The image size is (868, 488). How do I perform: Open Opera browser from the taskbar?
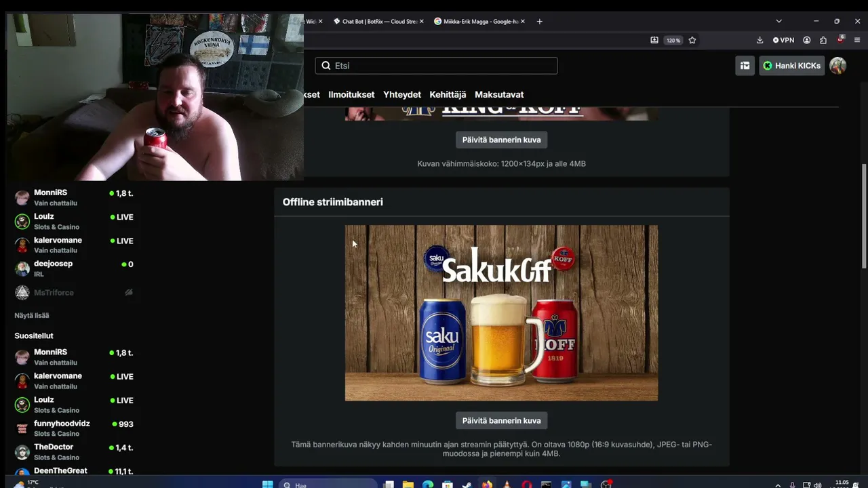point(527,485)
